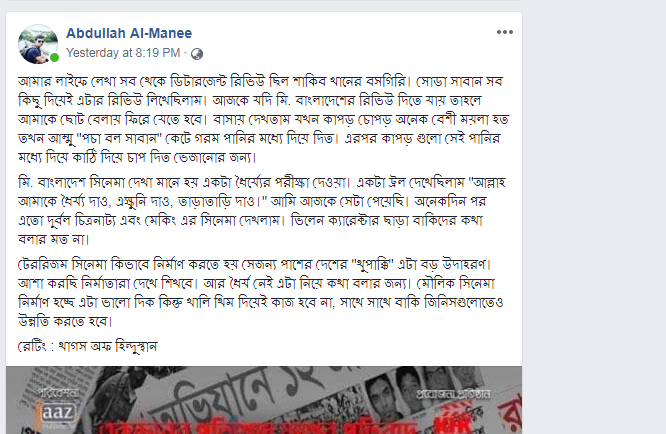666x434 pixels.
Task: Click the 'প্রযোজনা প্রতিষ্ঠান' text in poster
Action: [x=453, y=394]
